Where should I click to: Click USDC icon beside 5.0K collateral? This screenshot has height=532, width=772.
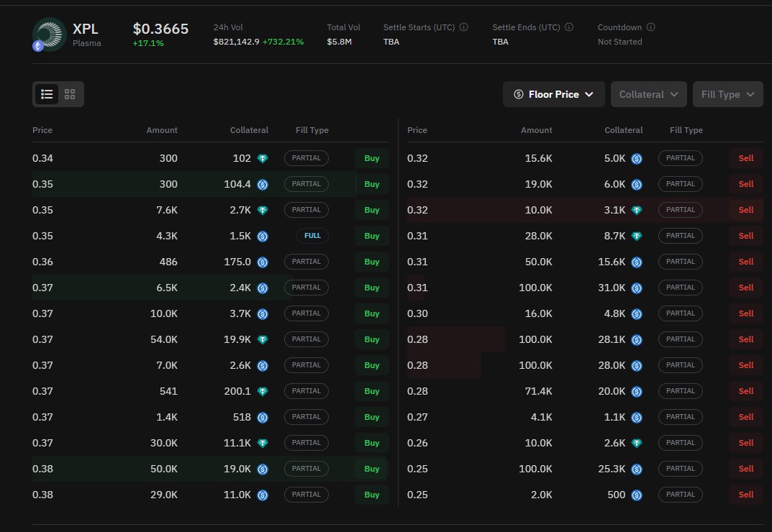coord(637,158)
